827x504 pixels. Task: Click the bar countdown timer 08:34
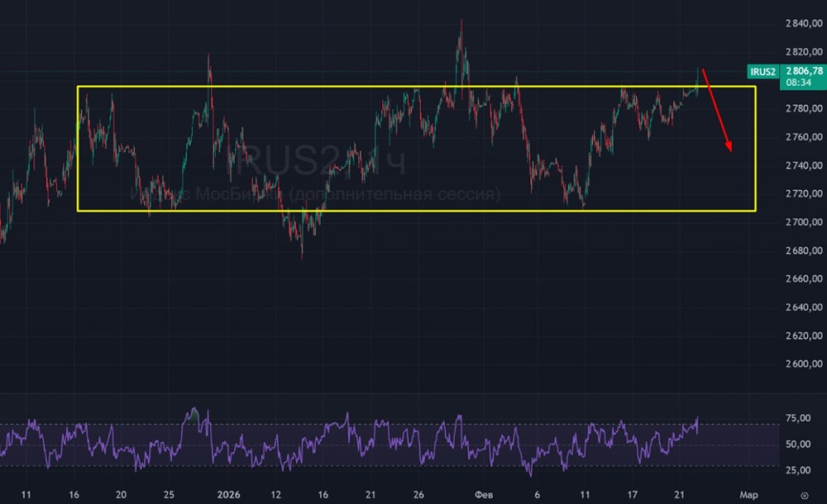[x=798, y=83]
